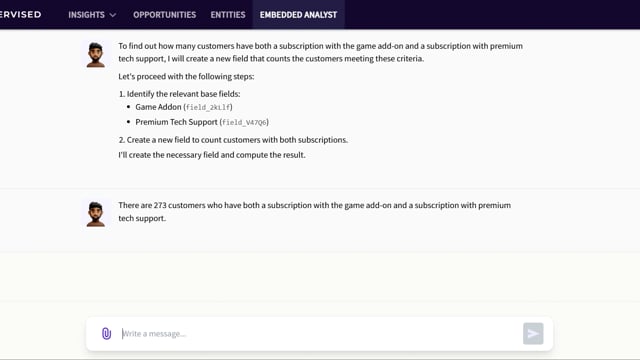Click the field_V47Q6 code reference
The image size is (640, 360).
[x=244, y=122]
